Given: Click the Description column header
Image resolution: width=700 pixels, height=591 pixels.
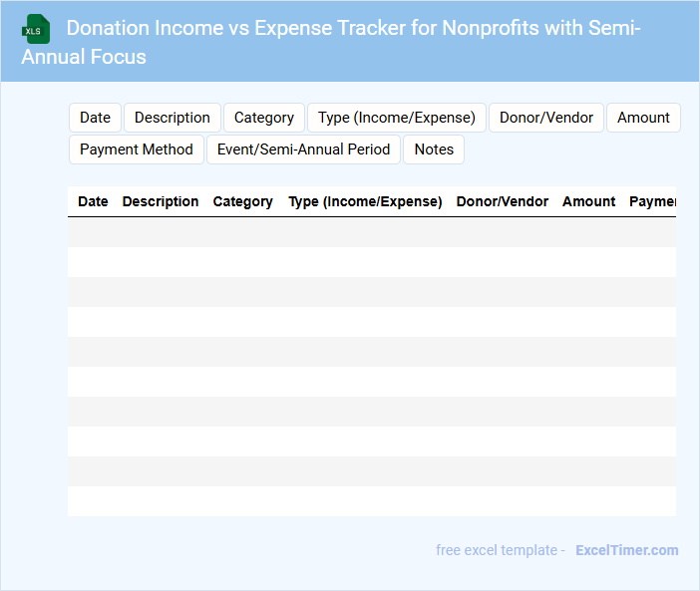Looking at the screenshot, I should pyautogui.click(x=161, y=201).
